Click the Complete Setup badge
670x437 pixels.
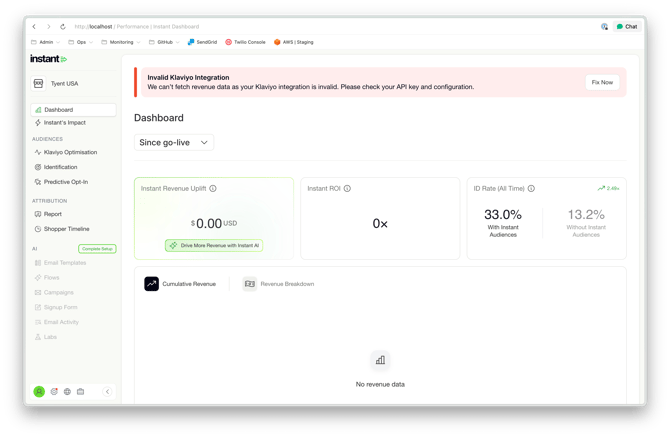(97, 248)
